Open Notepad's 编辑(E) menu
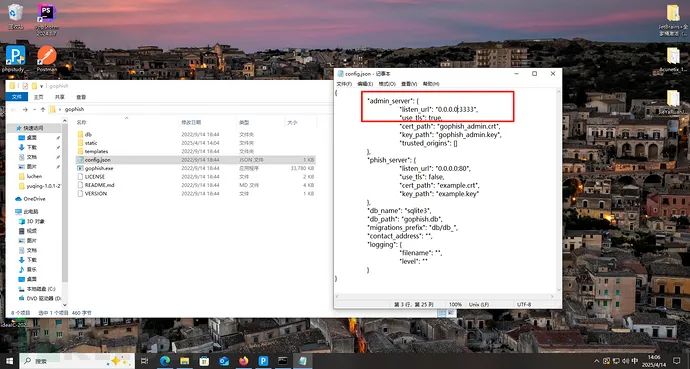This screenshot has width=690, height=369. (365, 84)
